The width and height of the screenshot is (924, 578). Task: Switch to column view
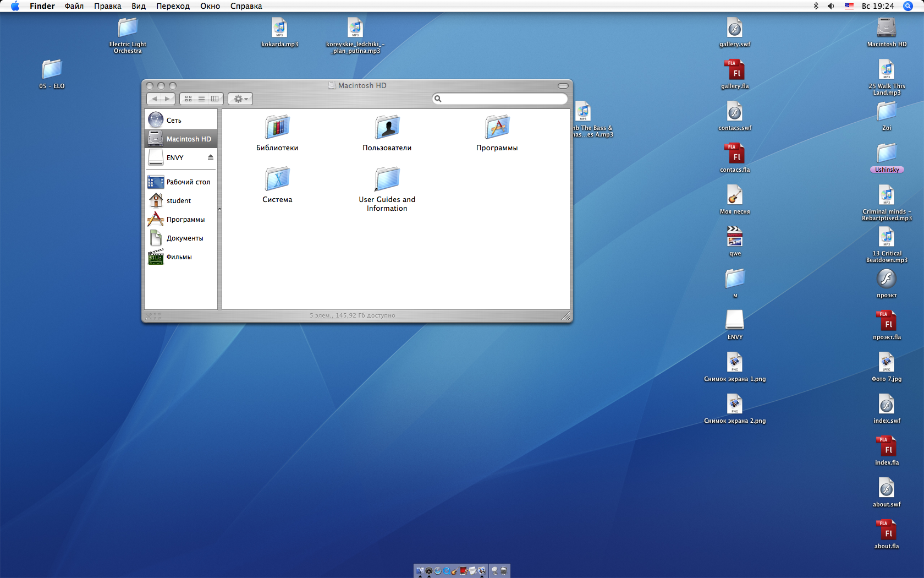pyautogui.click(x=215, y=99)
